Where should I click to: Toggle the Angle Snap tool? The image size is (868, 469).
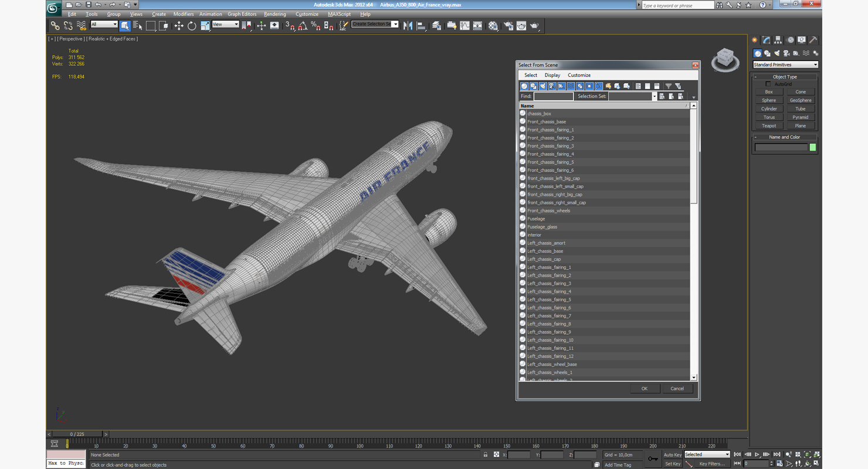[x=303, y=25]
